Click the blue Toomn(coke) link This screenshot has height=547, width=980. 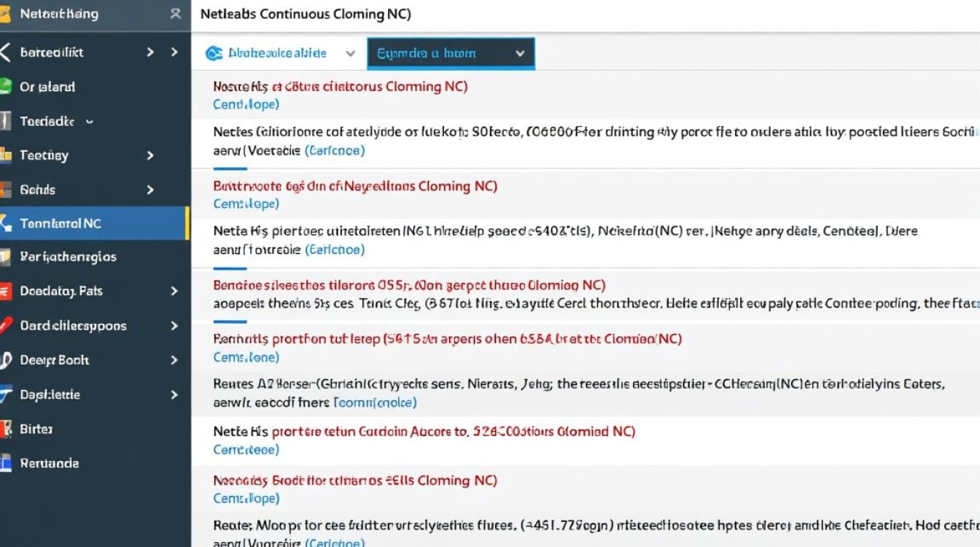point(374,402)
